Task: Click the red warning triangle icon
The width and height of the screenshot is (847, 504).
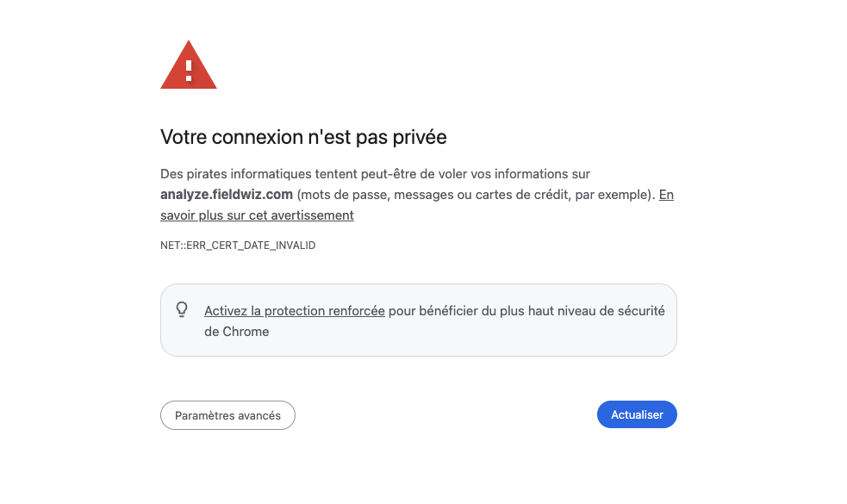Action: coord(189,66)
